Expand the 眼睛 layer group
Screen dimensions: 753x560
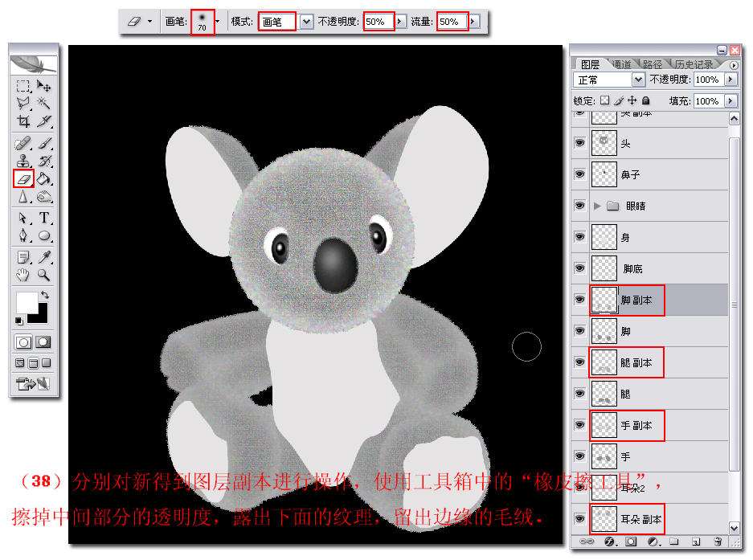(597, 206)
